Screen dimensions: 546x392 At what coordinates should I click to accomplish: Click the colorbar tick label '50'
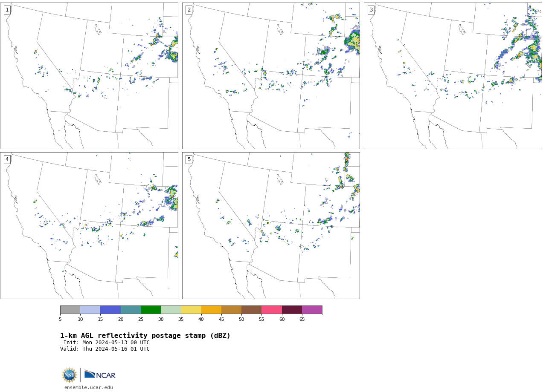pos(241,320)
